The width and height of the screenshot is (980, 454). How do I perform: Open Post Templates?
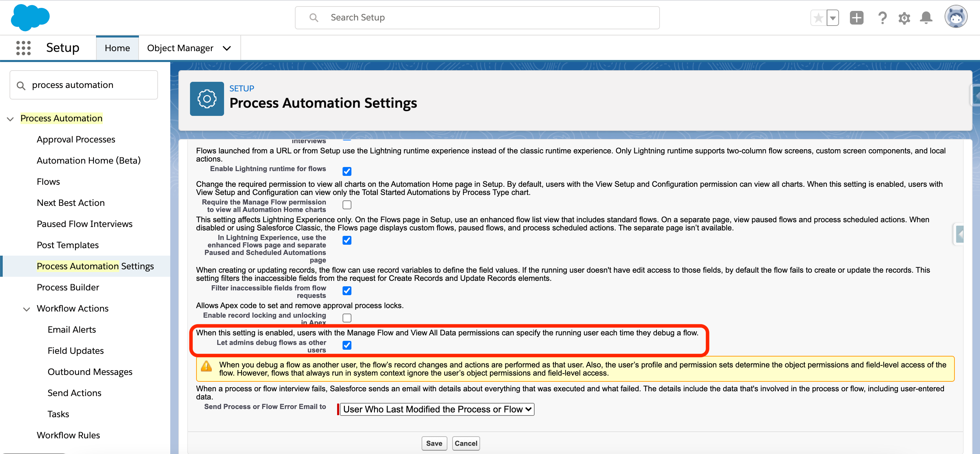tap(68, 245)
